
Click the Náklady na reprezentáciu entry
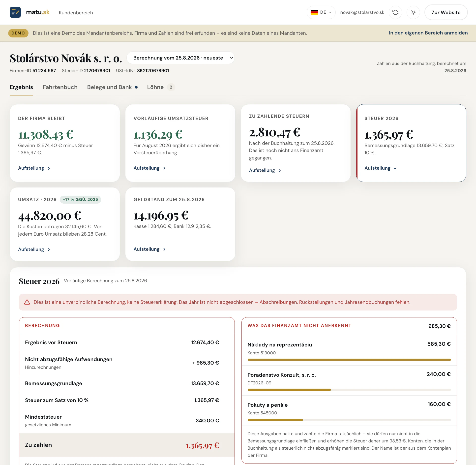coord(349,350)
